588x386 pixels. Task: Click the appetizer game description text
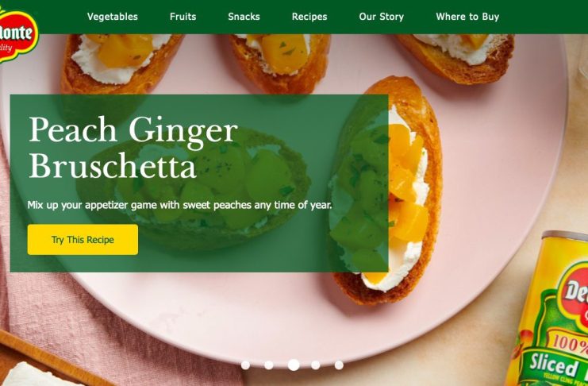tap(179, 206)
